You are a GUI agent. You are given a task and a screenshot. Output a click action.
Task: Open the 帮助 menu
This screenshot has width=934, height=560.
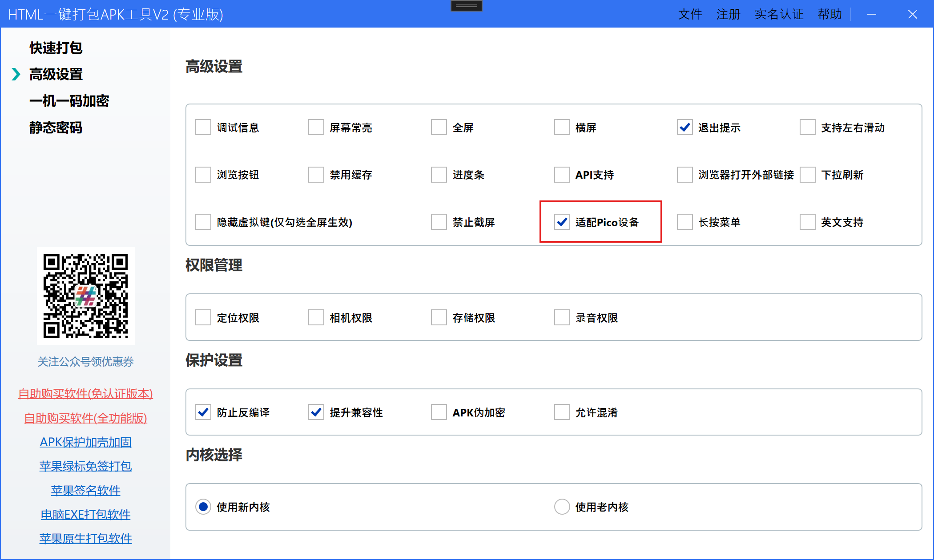(x=829, y=15)
